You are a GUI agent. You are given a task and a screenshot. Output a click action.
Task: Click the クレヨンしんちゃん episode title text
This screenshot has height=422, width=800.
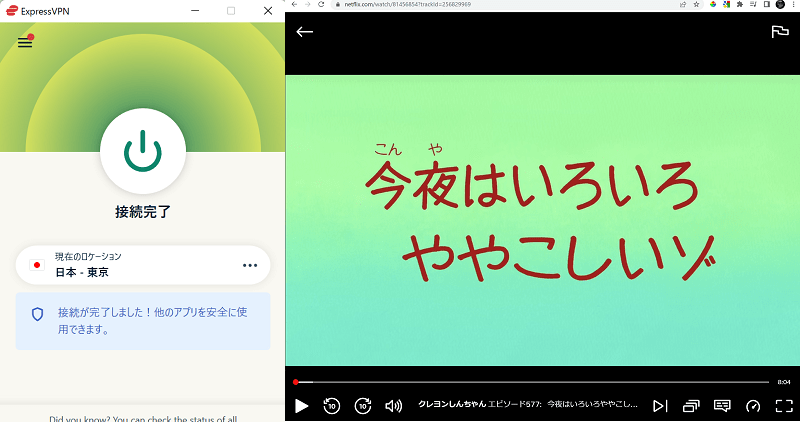528,404
